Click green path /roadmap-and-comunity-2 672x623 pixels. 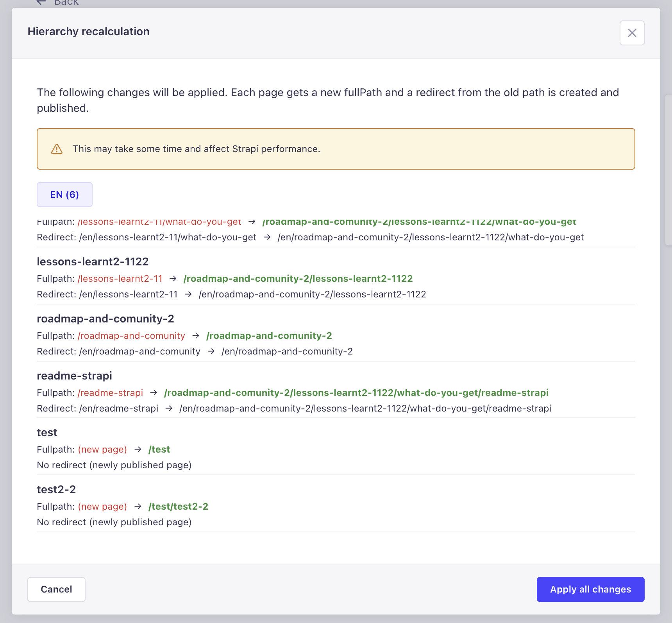pos(269,336)
